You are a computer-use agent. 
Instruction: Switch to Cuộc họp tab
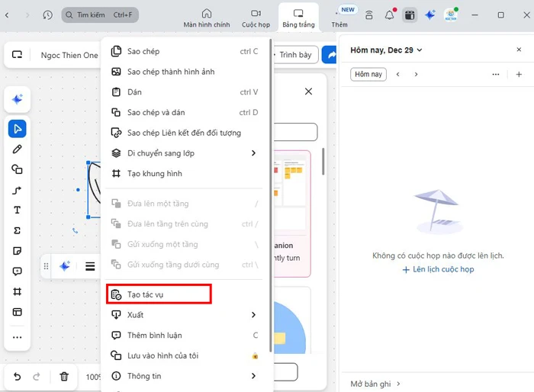tap(256, 18)
